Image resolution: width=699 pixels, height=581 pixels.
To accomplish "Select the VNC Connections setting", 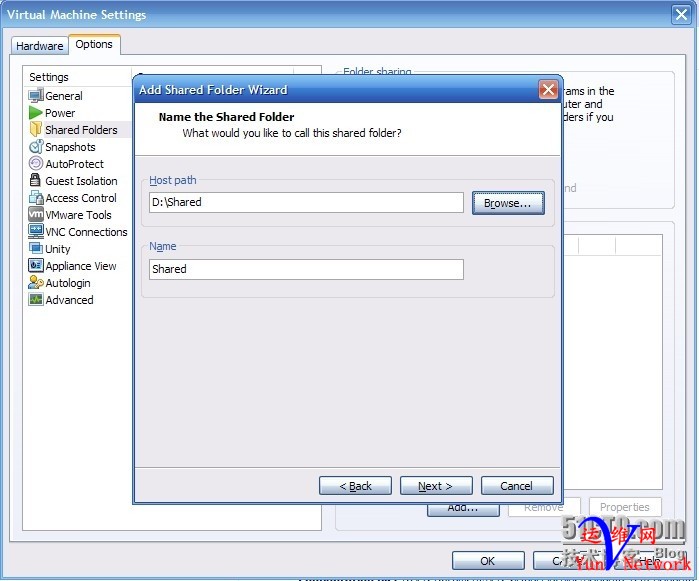I will point(86,232).
